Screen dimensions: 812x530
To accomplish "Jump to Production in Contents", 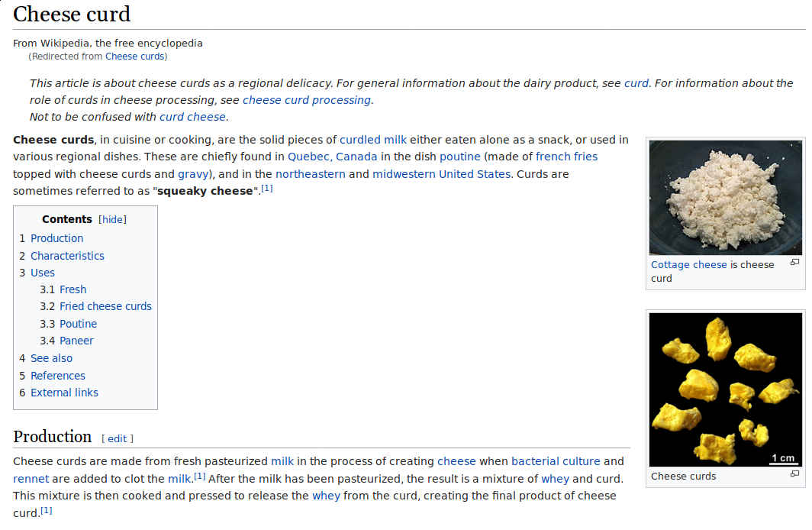I will coord(57,238).
